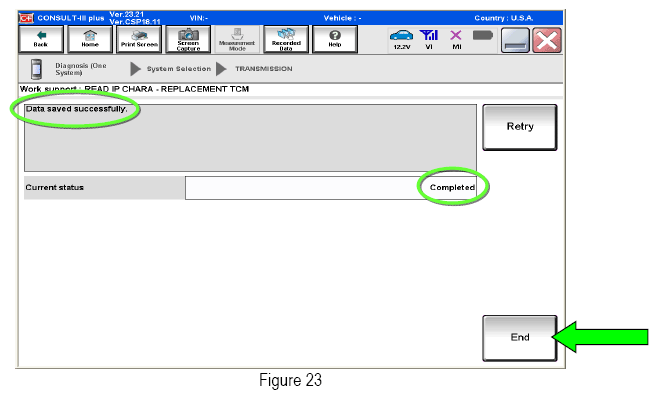This screenshot has width=658, height=399.
Task: Go to the Home screen
Action: (x=90, y=39)
